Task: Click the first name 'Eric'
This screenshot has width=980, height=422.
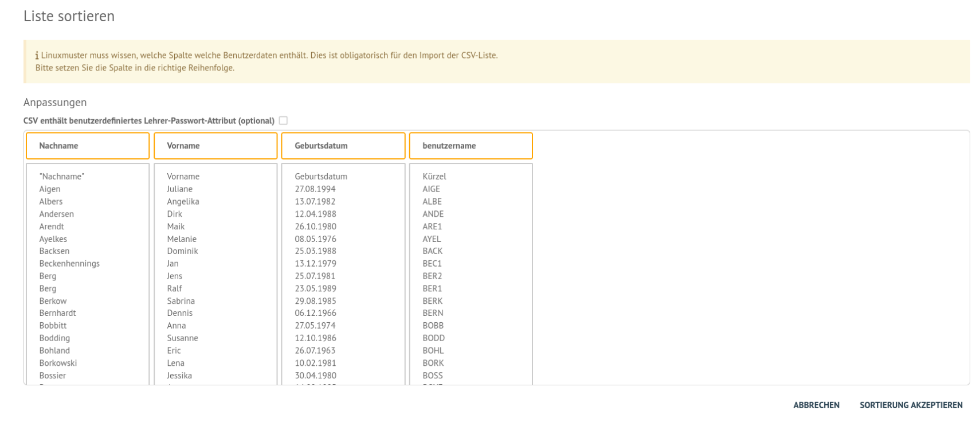Action: [174, 351]
